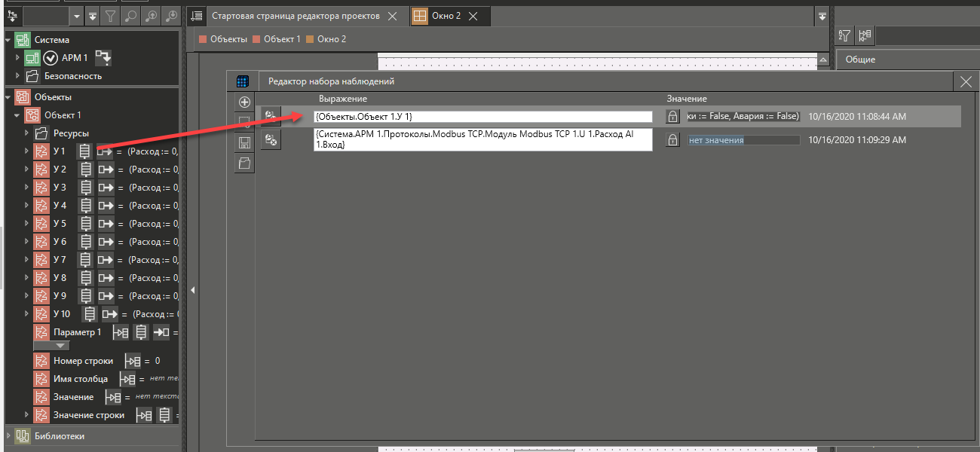Click the Modbus TCP expression input field

[482, 139]
